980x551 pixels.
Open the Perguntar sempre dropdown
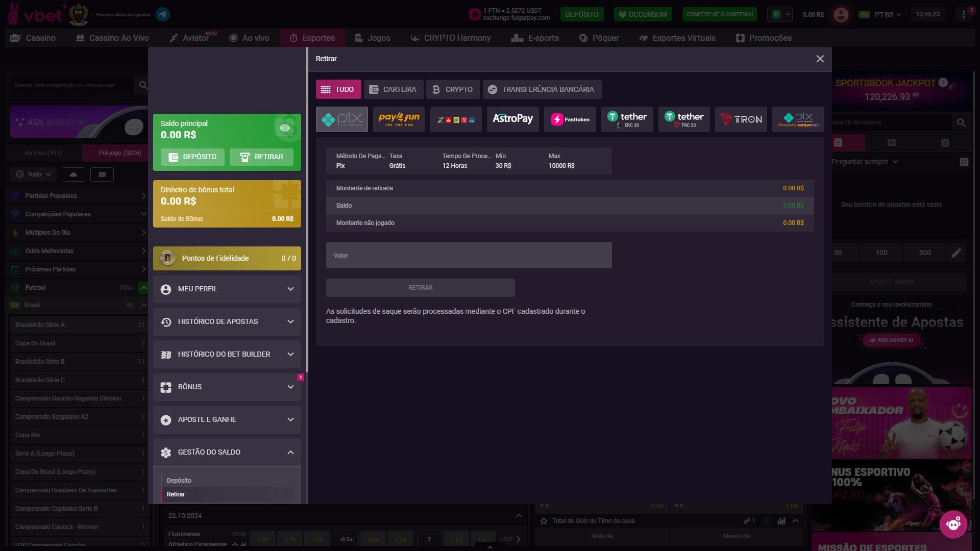click(x=865, y=162)
